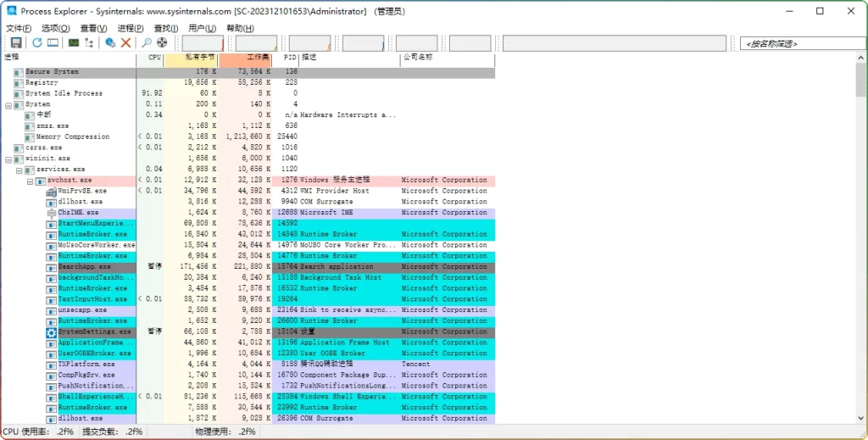Sort by the 私有字节 column header
This screenshot has height=440, width=868.
[191, 58]
